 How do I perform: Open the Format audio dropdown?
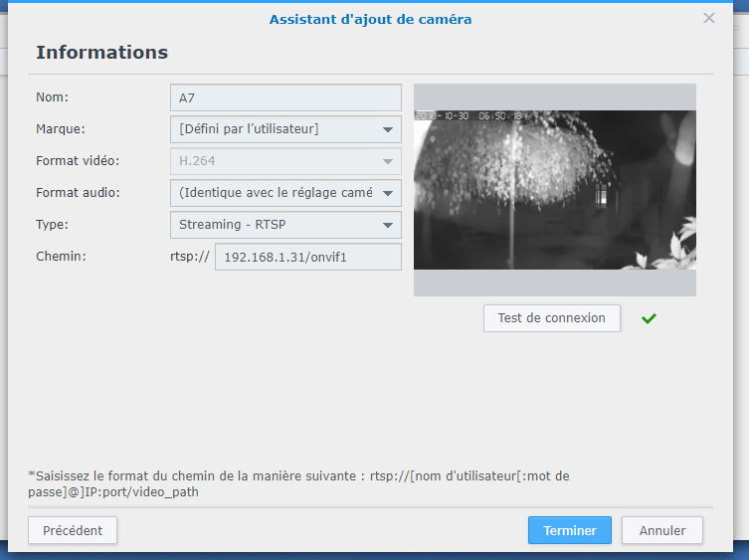tap(387, 193)
